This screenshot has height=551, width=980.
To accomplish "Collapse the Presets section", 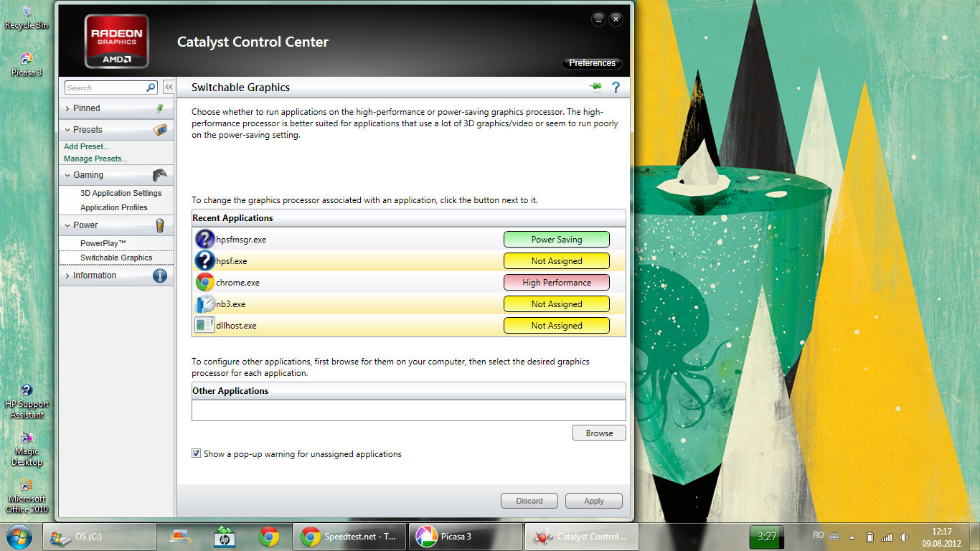I will tap(116, 130).
